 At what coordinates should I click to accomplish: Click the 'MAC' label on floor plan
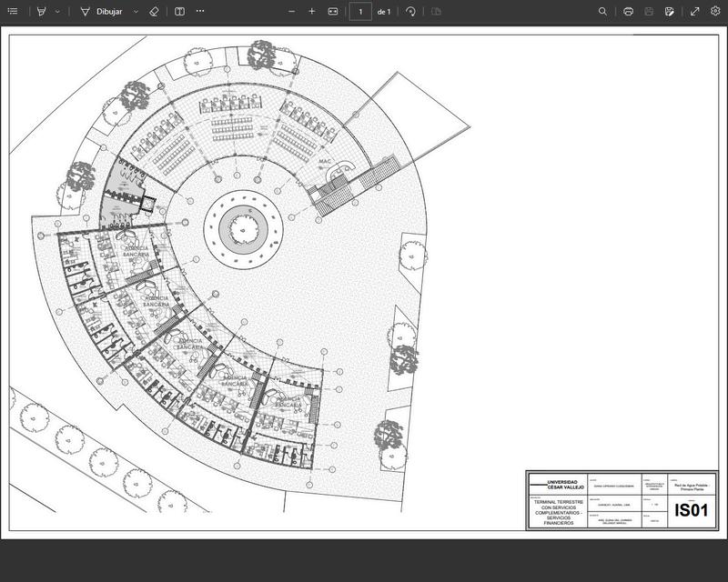click(x=325, y=161)
